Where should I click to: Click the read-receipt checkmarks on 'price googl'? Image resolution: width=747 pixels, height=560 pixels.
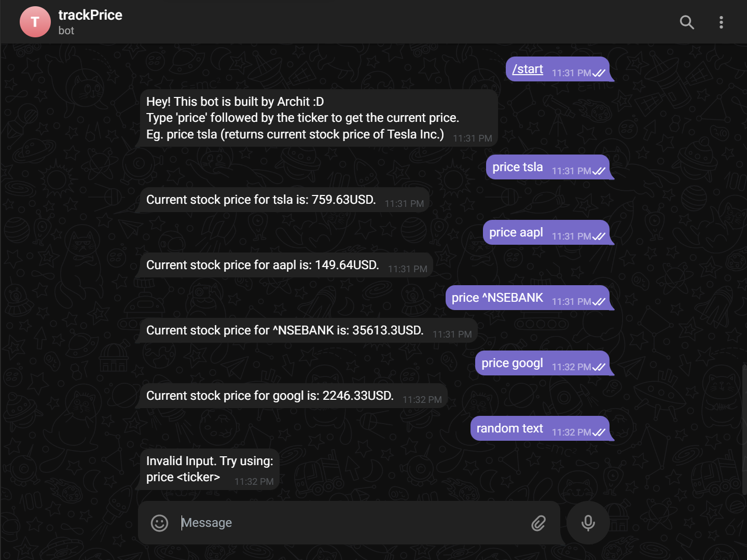(x=599, y=367)
